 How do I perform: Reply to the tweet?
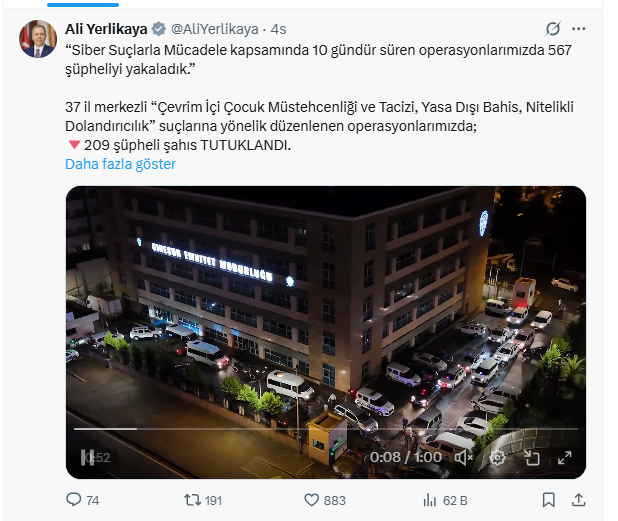click(x=73, y=500)
